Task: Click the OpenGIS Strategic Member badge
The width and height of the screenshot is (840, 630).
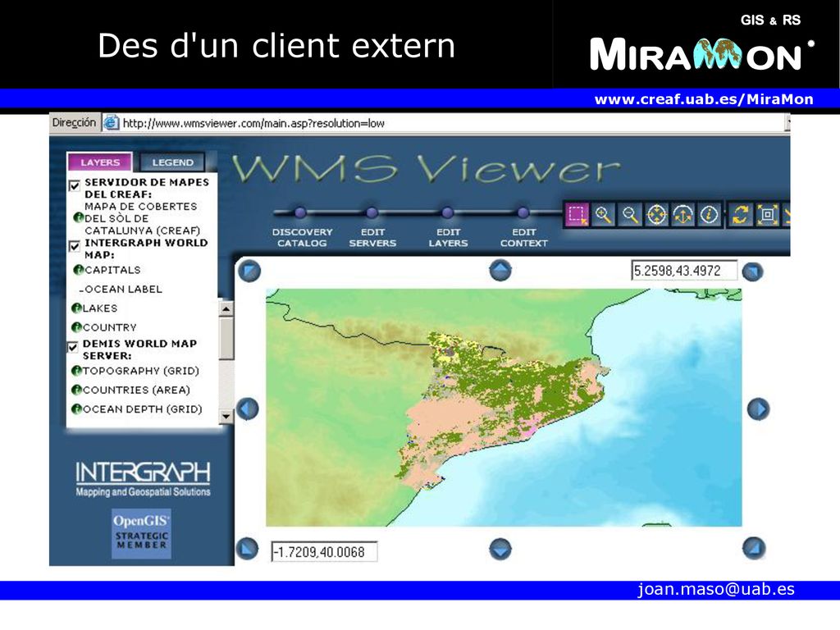Action: [141, 533]
